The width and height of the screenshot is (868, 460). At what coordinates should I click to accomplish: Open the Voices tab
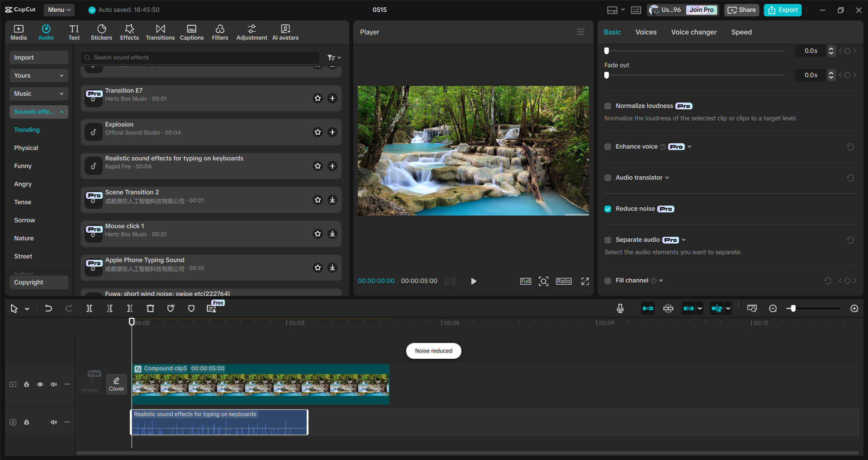(646, 32)
